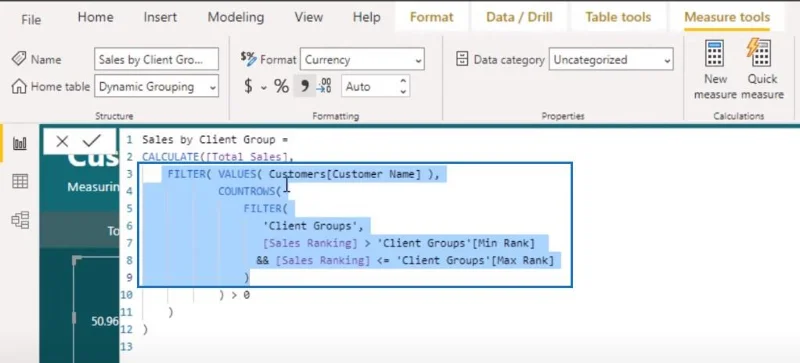Click the currency dollar sign icon
Viewport: 800px width, 363px height.
tap(248, 86)
